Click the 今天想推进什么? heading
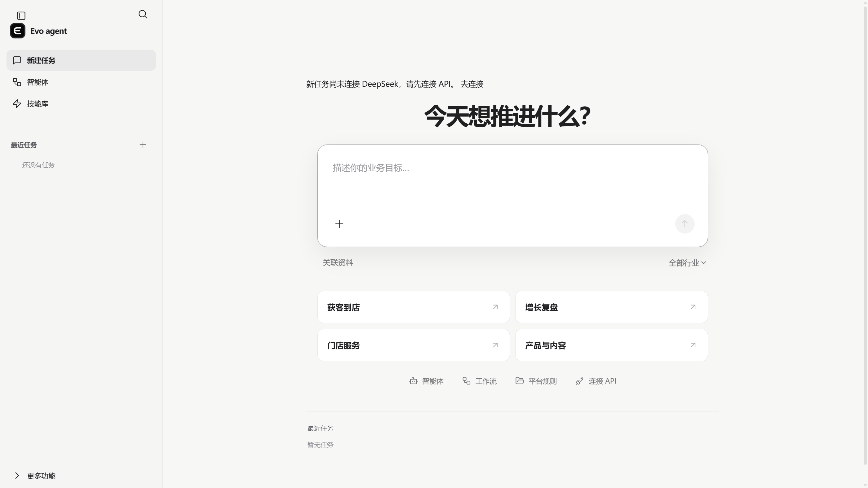The width and height of the screenshot is (868, 488). click(x=507, y=116)
